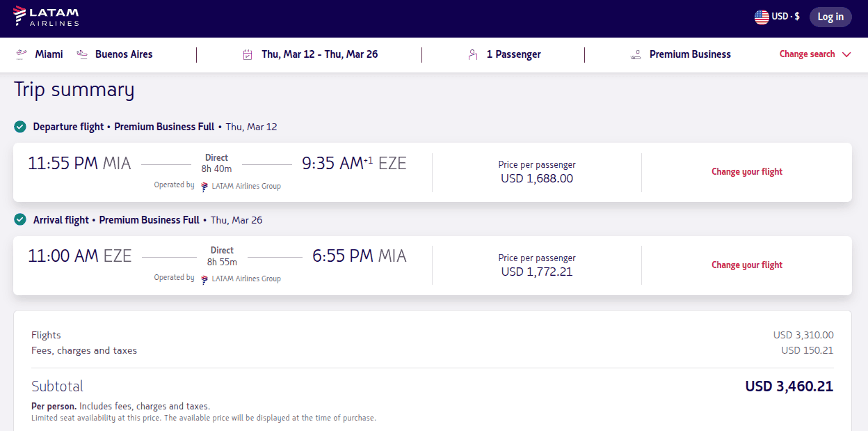868x431 pixels.
Task: Click the US flag currency icon
Action: point(762,15)
